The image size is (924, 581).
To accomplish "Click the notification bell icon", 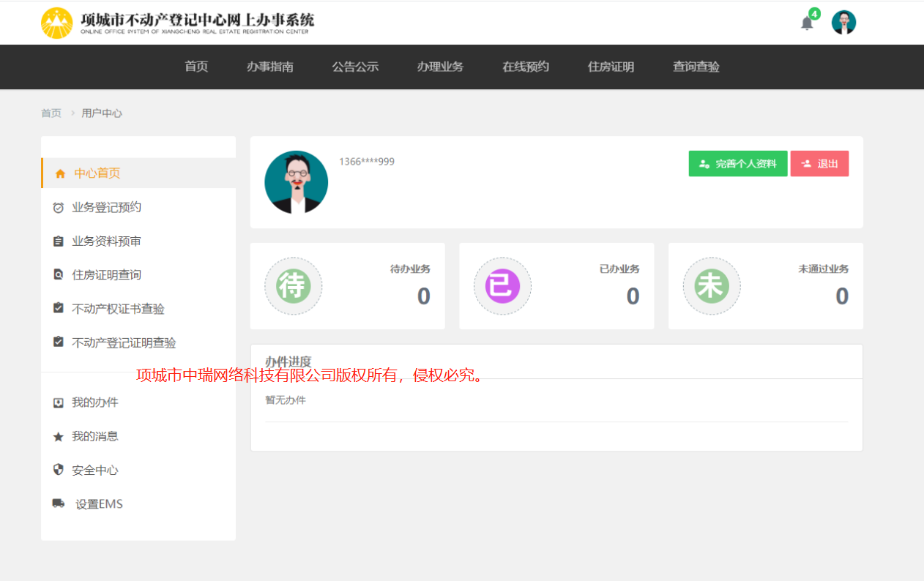I will 807,23.
